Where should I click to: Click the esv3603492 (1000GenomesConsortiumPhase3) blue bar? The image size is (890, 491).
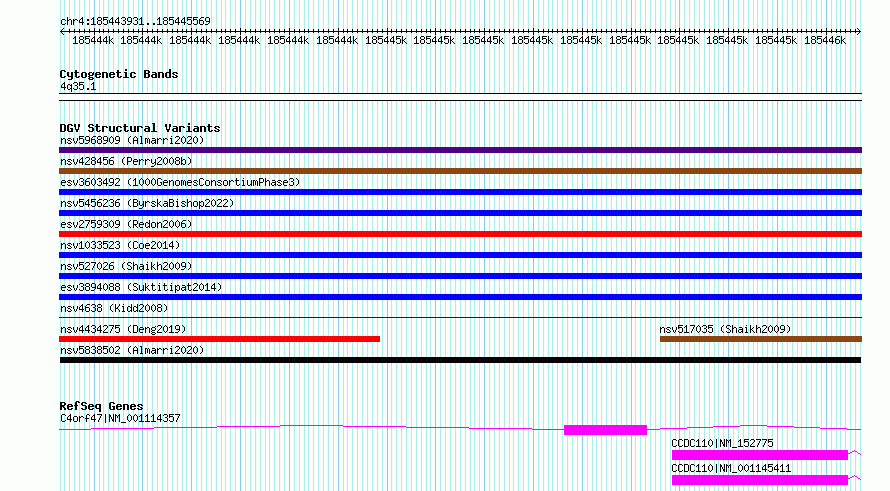point(460,192)
